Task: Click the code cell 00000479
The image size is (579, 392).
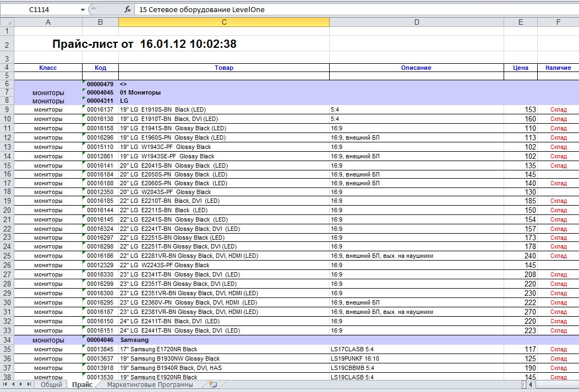Action: [x=100, y=84]
